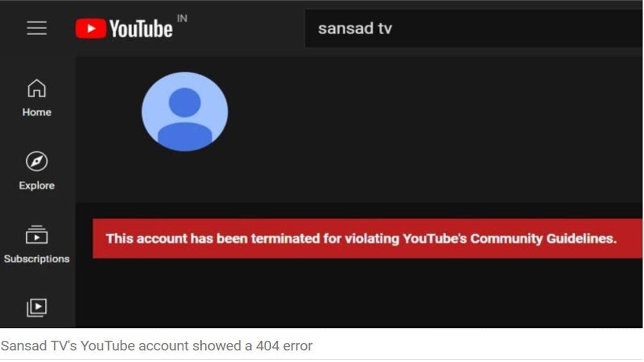The width and height of the screenshot is (644, 362).
Task: Click the Subscriptions stacked-video icon
Action: point(37,235)
